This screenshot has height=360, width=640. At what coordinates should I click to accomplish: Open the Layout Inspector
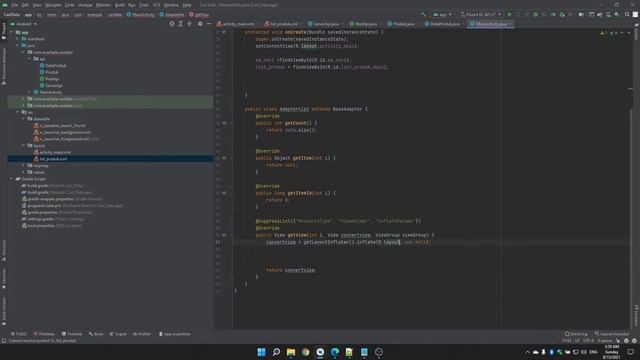pos(612,334)
